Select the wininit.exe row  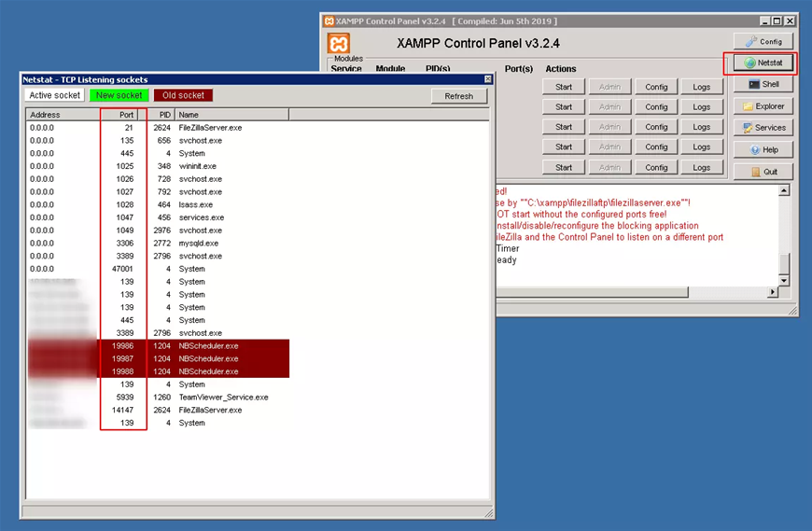158,166
